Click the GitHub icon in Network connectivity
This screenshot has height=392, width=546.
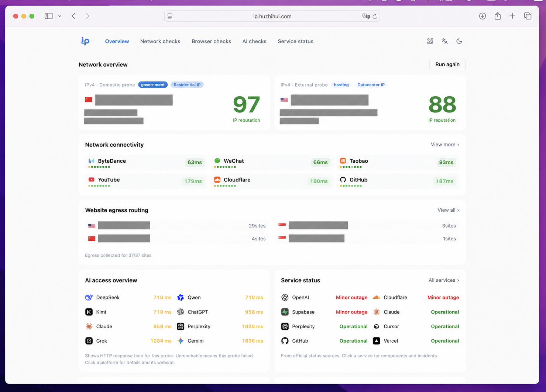point(343,180)
